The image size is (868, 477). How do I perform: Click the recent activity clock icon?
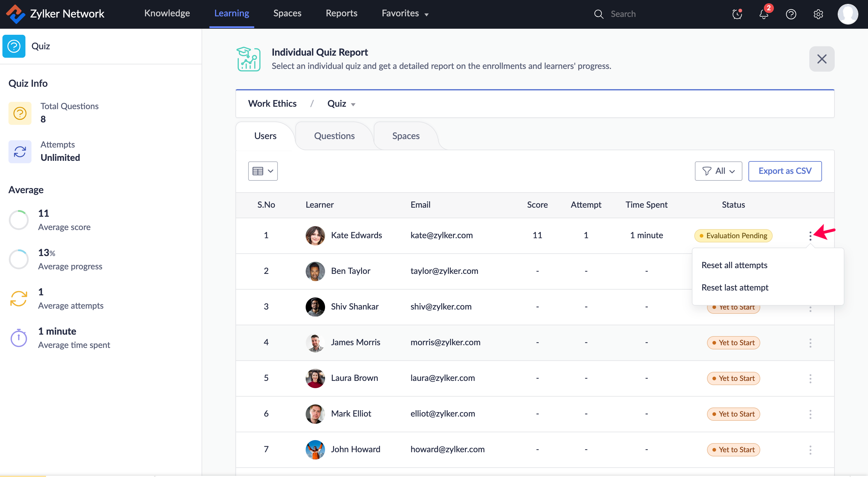click(x=737, y=14)
